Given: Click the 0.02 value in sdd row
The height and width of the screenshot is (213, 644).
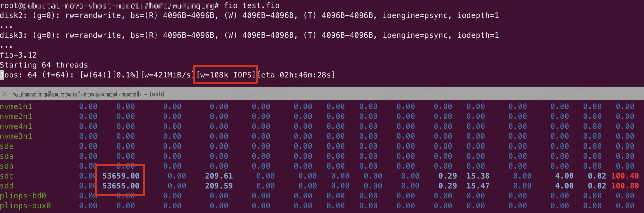Looking at the screenshot, I should click(597, 186).
